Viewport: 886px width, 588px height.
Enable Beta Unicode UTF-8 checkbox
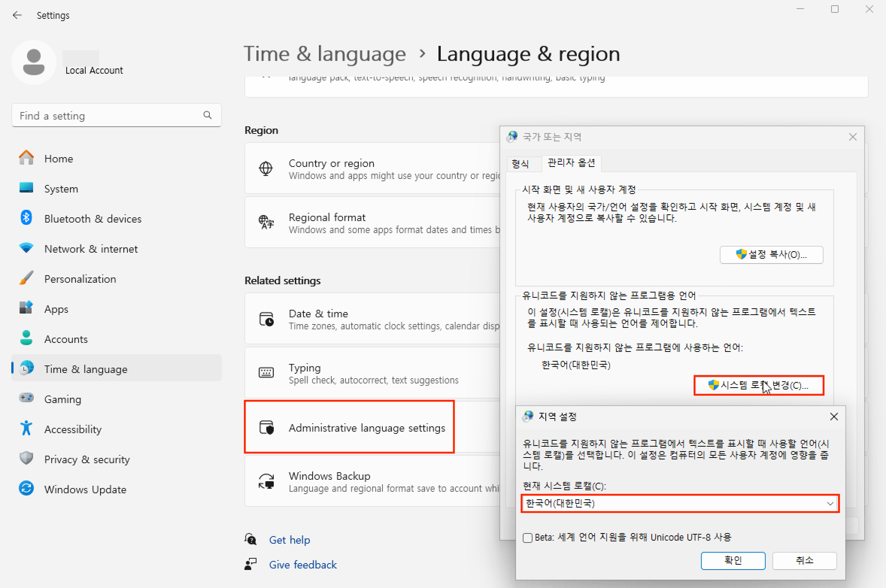click(528, 538)
